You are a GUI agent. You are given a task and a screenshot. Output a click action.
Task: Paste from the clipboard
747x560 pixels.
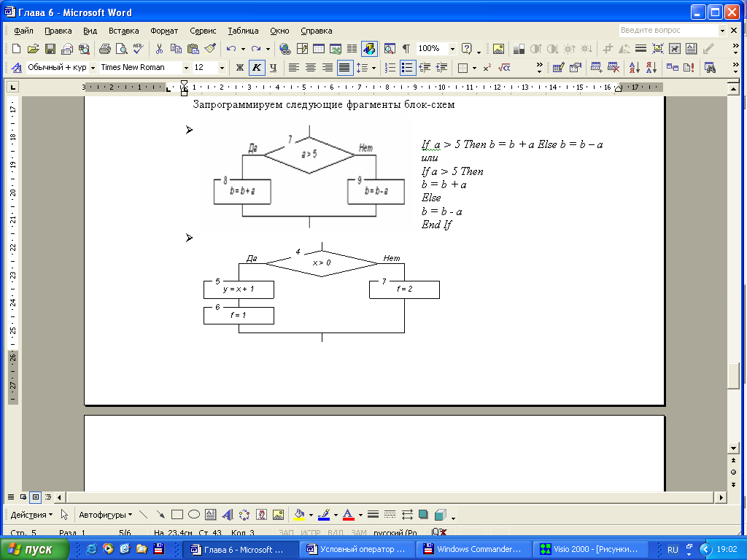[193, 49]
